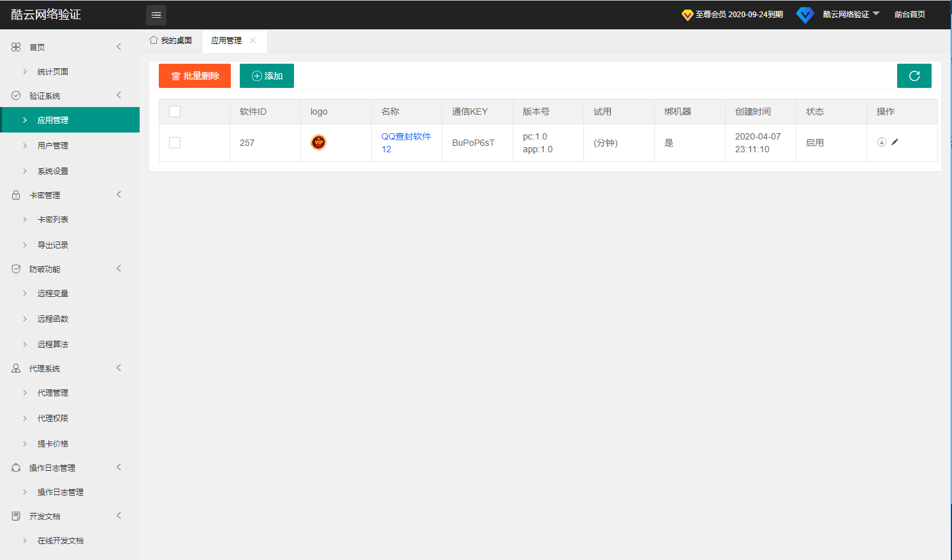Open 用户管理 in the sidebar

pyautogui.click(x=53, y=145)
